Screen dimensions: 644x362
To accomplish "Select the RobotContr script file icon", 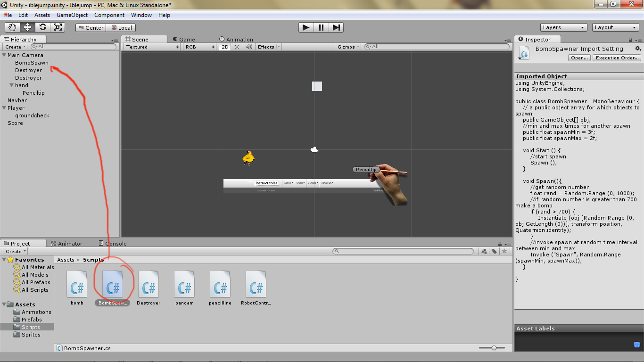I will 256,284.
